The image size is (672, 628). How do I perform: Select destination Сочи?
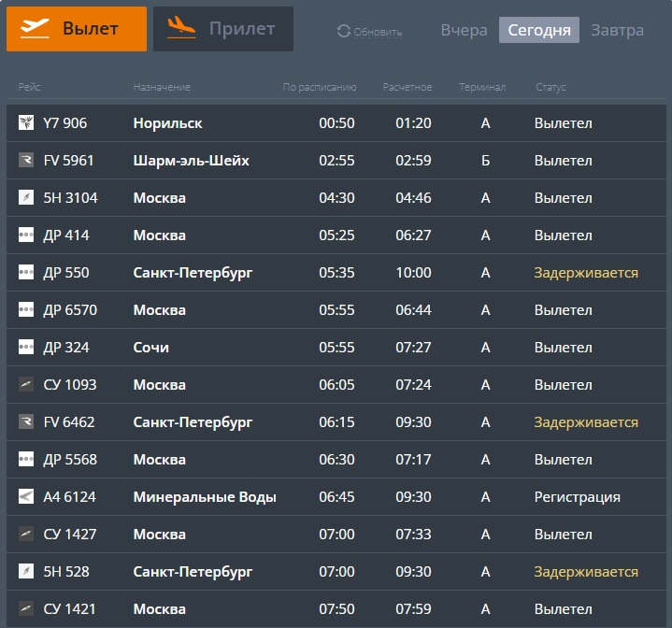pyautogui.click(x=150, y=347)
